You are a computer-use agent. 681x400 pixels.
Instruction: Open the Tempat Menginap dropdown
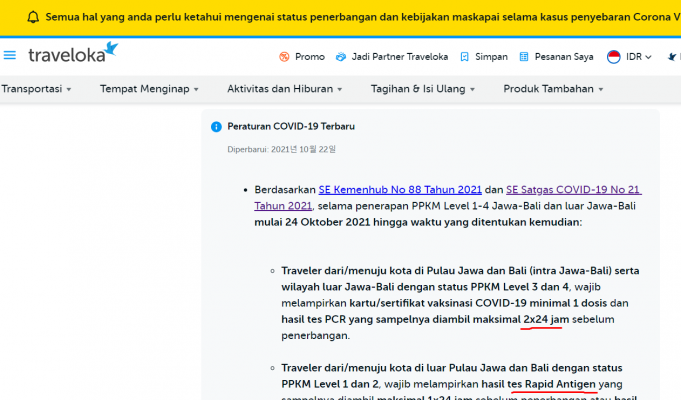(x=149, y=89)
